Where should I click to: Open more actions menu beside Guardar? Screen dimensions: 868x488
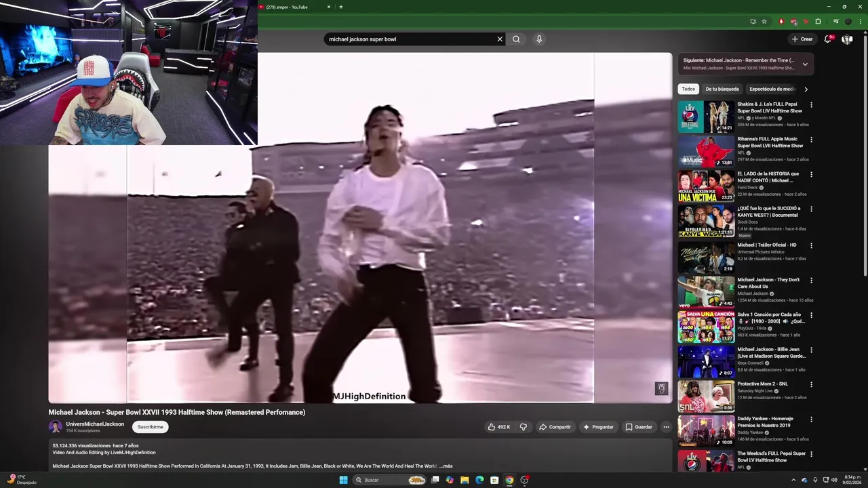point(666,427)
